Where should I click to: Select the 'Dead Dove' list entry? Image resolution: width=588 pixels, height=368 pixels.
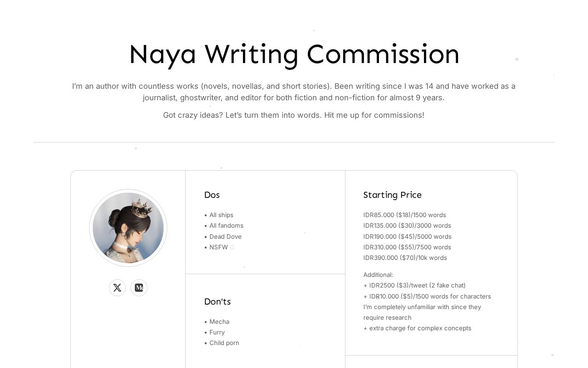(x=226, y=236)
